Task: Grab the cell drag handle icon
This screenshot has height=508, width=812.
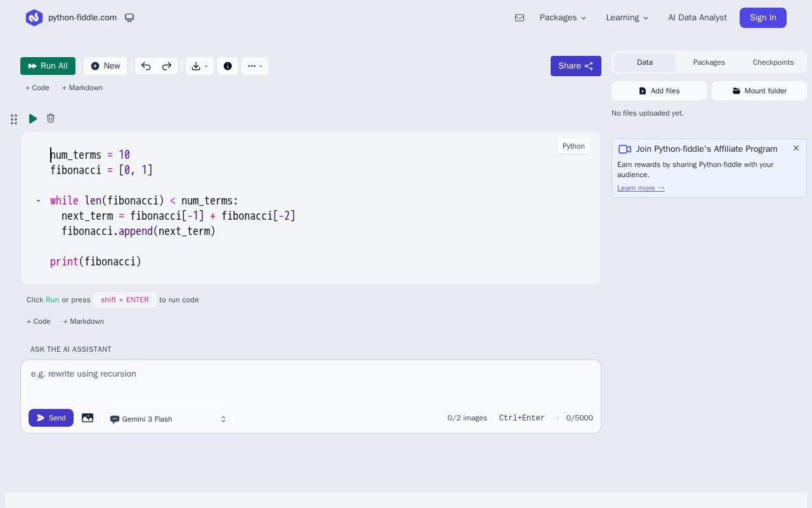Action: (x=14, y=119)
